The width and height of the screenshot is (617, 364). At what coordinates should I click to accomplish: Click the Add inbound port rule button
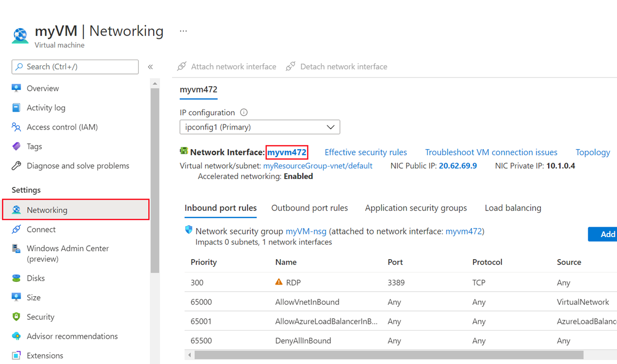[604, 234]
